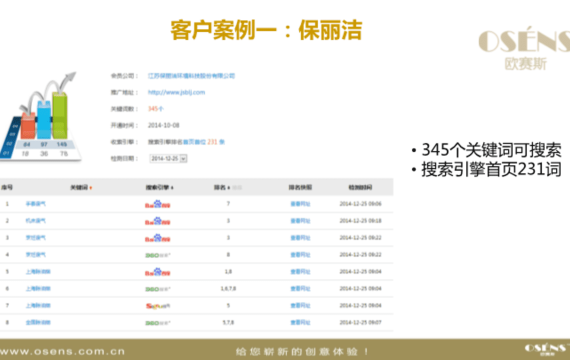This screenshot has height=360, width=570.
Task: Select the detection time 2014-12-25 09:18
Action: coord(361,221)
